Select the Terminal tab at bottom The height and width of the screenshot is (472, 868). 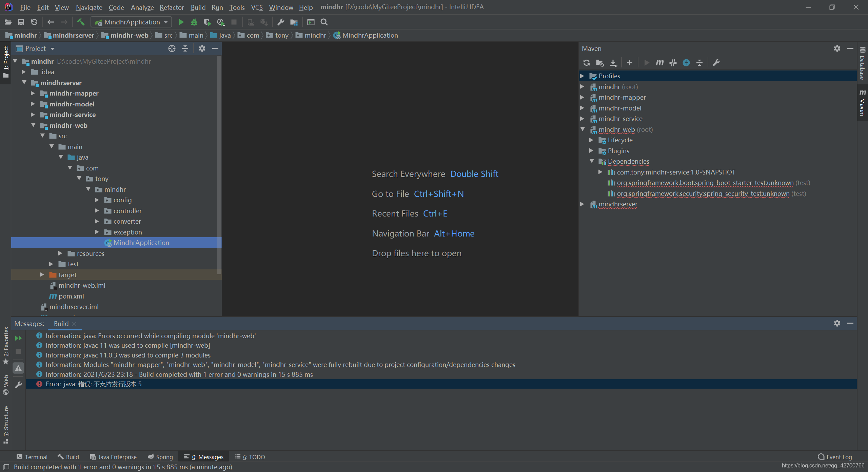tap(32, 457)
